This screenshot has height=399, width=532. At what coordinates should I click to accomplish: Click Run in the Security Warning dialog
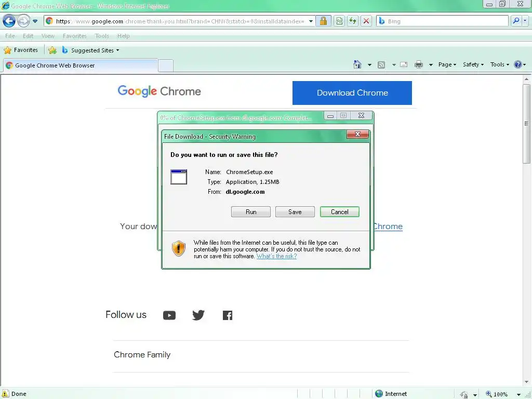point(251,212)
